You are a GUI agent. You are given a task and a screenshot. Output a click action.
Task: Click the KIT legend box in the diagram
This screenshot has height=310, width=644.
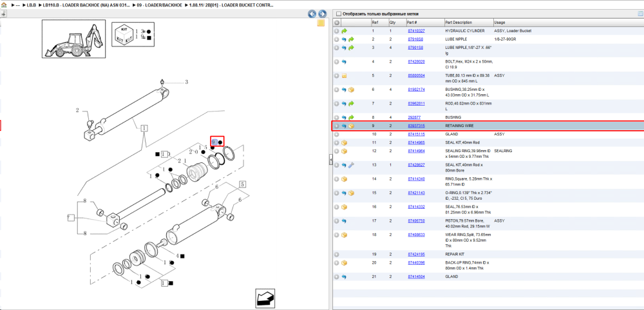[133, 36]
